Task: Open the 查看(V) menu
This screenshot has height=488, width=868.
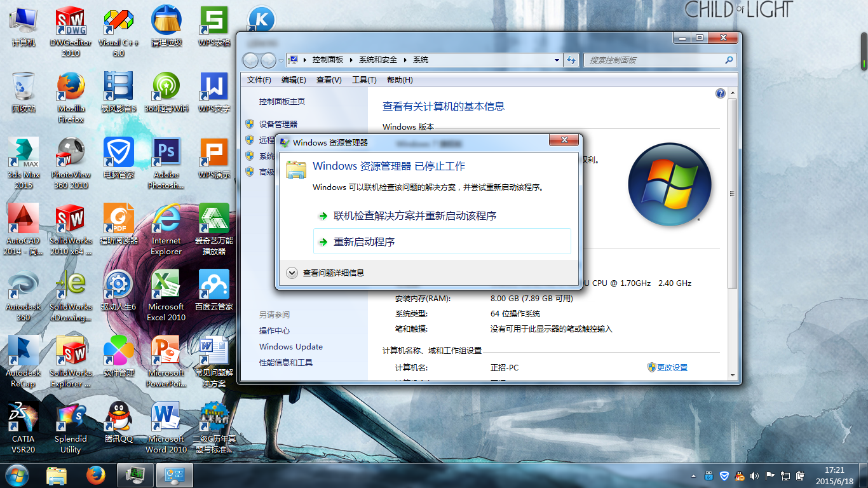Action: point(329,80)
